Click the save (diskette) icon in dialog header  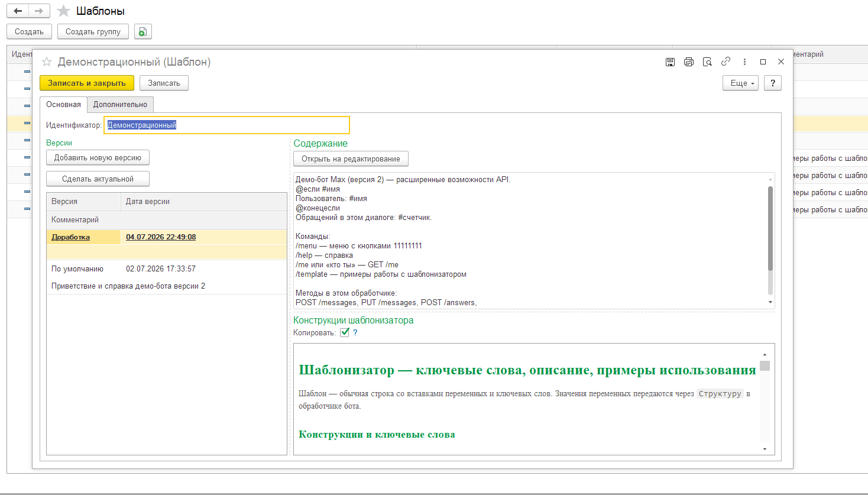pos(670,62)
